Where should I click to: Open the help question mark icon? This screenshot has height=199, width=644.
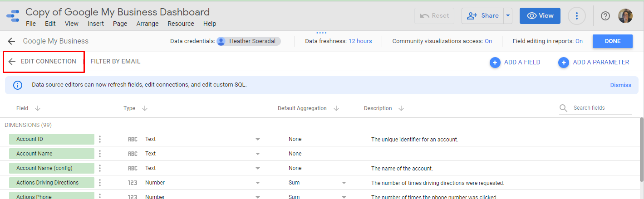coord(605,16)
